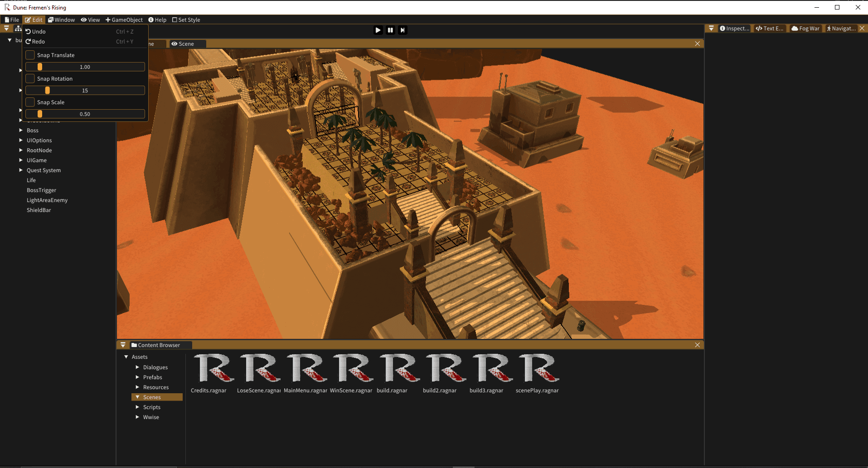The image size is (868, 468).
Task: Open the View menu
Action: [90, 19]
